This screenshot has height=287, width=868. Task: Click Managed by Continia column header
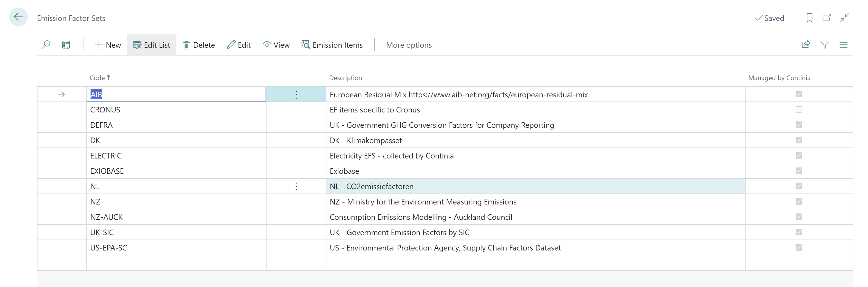tap(779, 78)
